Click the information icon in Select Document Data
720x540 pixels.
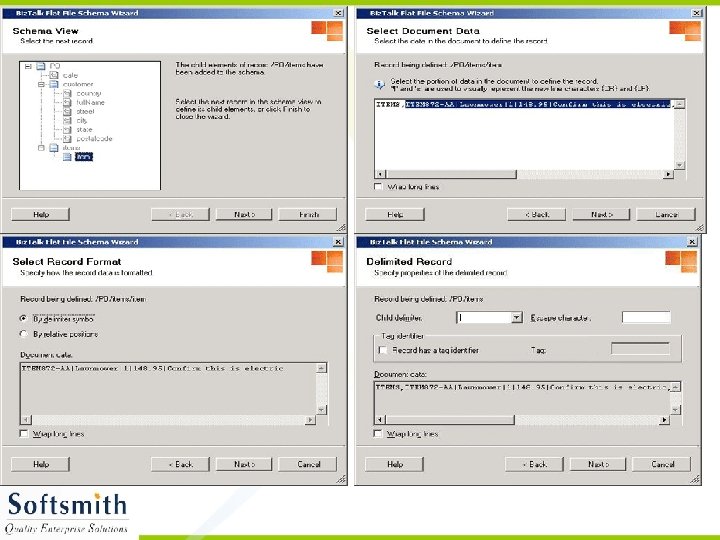tap(379, 84)
